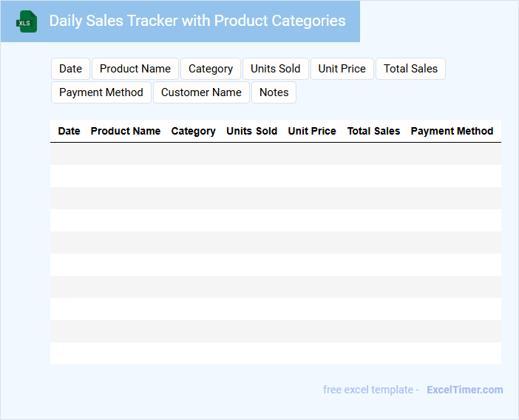Image resolution: width=519 pixels, height=420 pixels.
Task: Click the Category column header
Action: coord(194,131)
